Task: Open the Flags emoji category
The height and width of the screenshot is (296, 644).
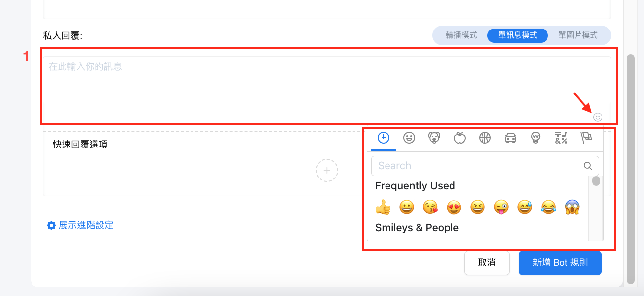Action: 586,138
